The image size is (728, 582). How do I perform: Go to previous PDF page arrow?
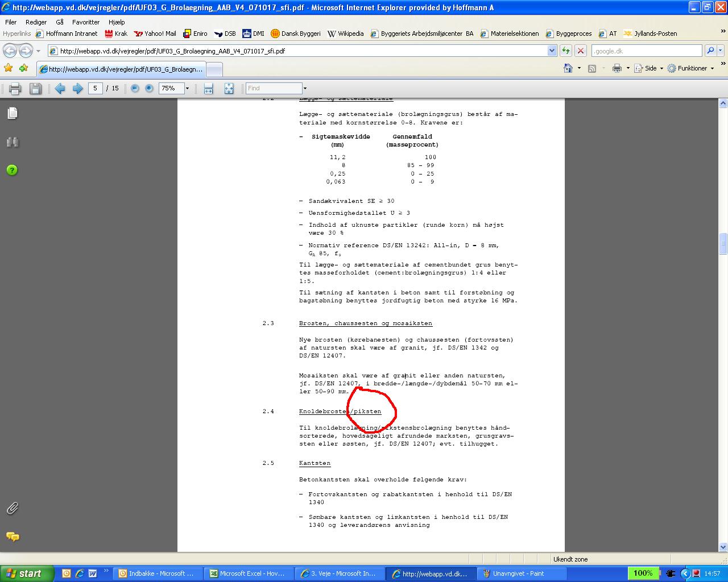tap(60, 89)
